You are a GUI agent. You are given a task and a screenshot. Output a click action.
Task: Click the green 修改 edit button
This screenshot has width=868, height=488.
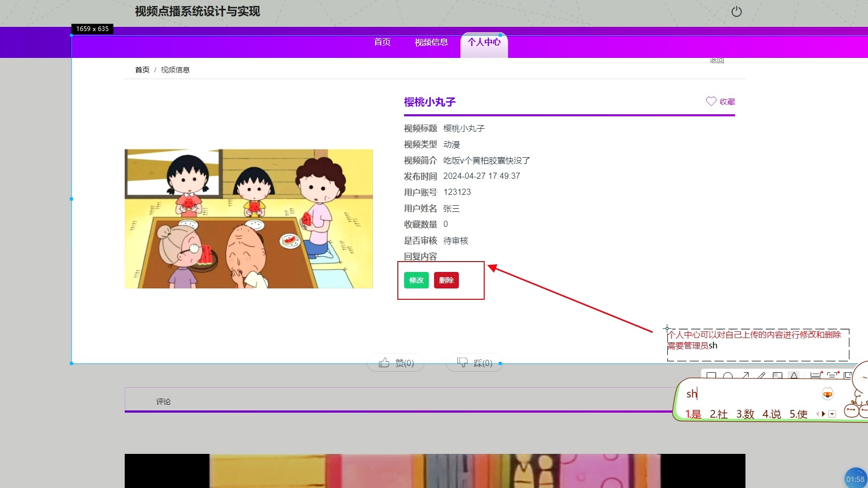point(416,280)
